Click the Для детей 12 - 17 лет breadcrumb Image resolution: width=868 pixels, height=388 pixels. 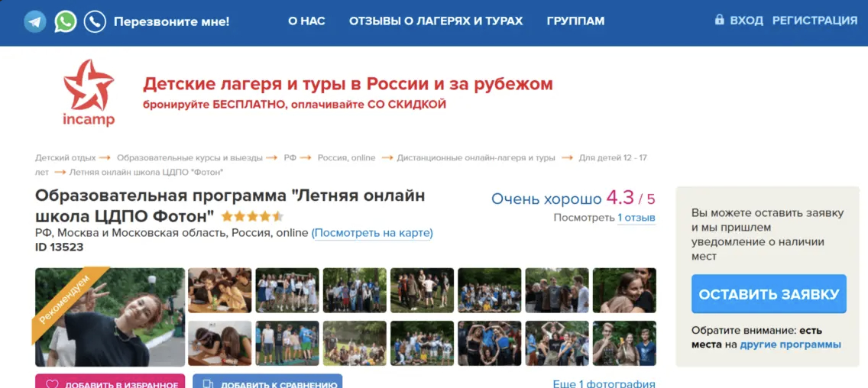click(x=613, y=158)
